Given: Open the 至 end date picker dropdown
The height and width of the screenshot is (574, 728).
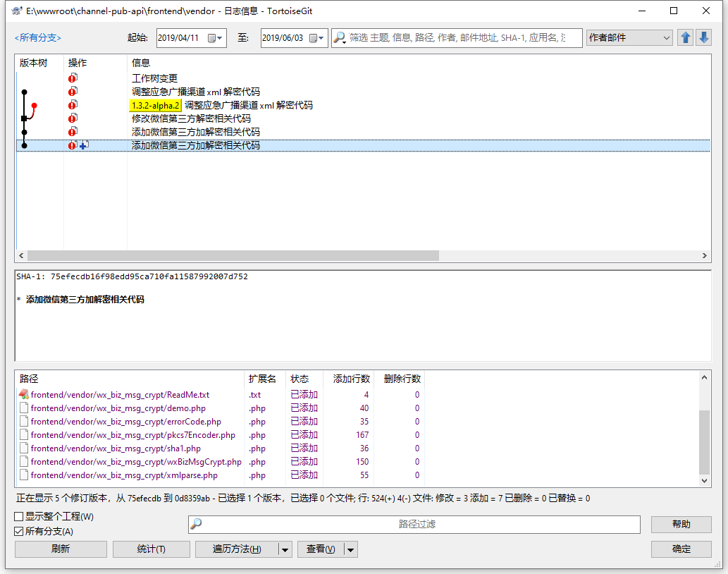Looking at the screenshot, I should [x=320, y=38].
